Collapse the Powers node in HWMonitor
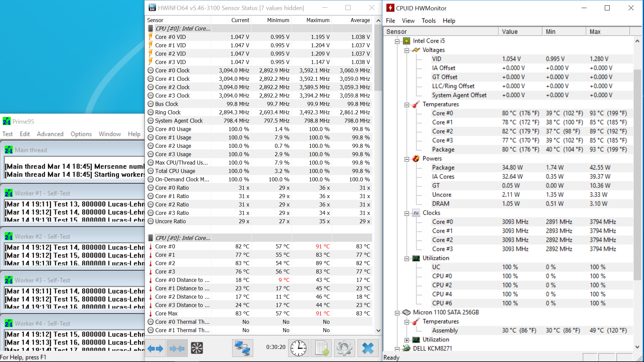Viewport: 644px width, 362px height. click(x=407, y=159)
